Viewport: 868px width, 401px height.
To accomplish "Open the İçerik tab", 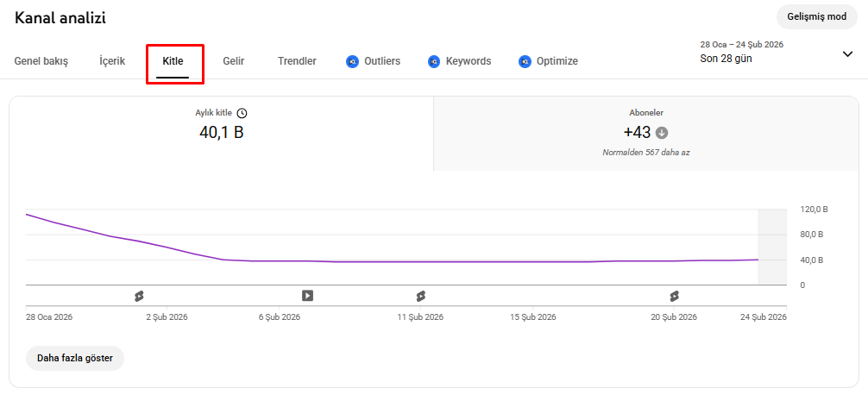I will tap(112, 61).
